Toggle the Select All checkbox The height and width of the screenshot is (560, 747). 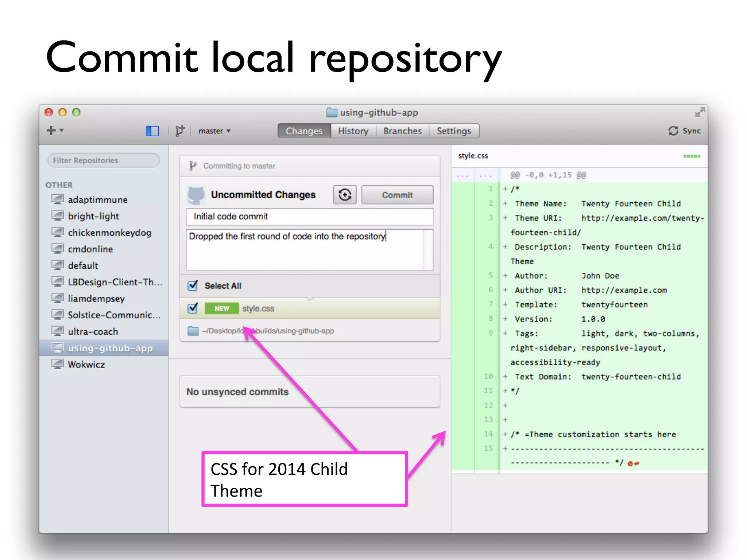[x=193, y=285]
